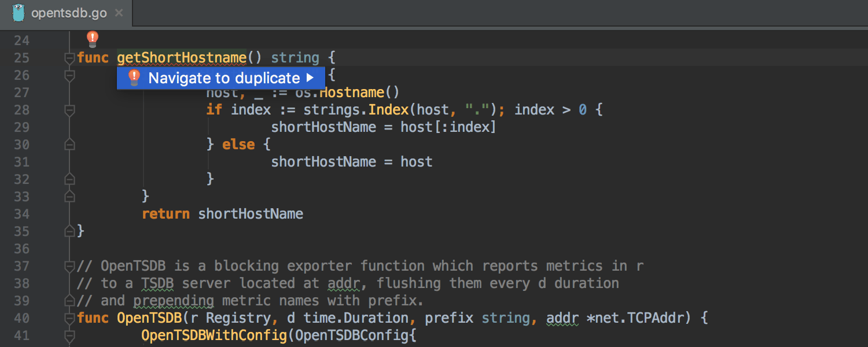
Task: Collapse the if index block on line 28
Action: point(69,110)
